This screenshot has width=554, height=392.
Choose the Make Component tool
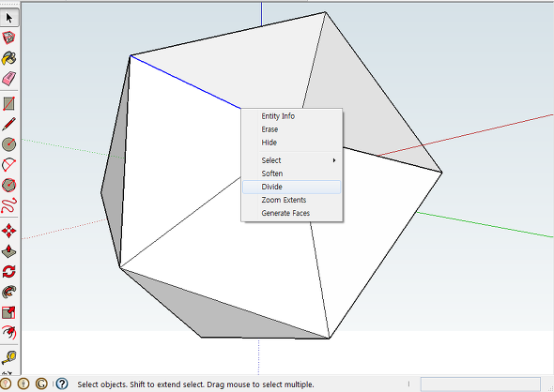point(9,38)
